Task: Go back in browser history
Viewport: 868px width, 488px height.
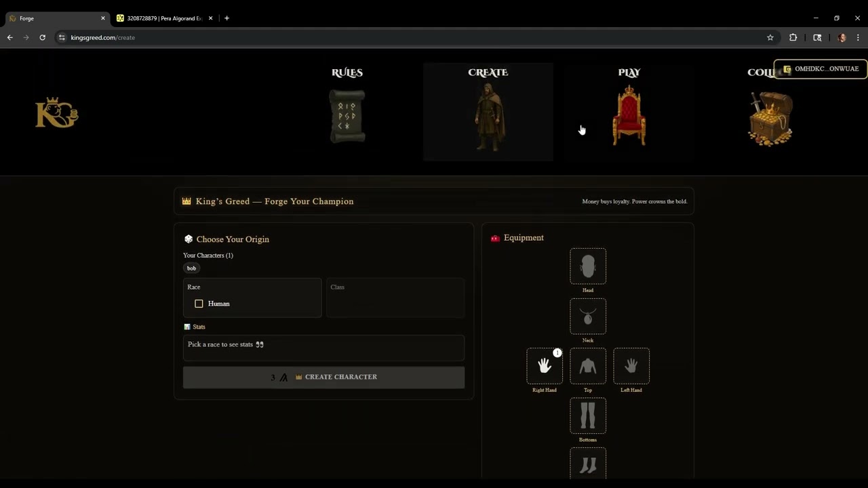Action: [9, 37]
